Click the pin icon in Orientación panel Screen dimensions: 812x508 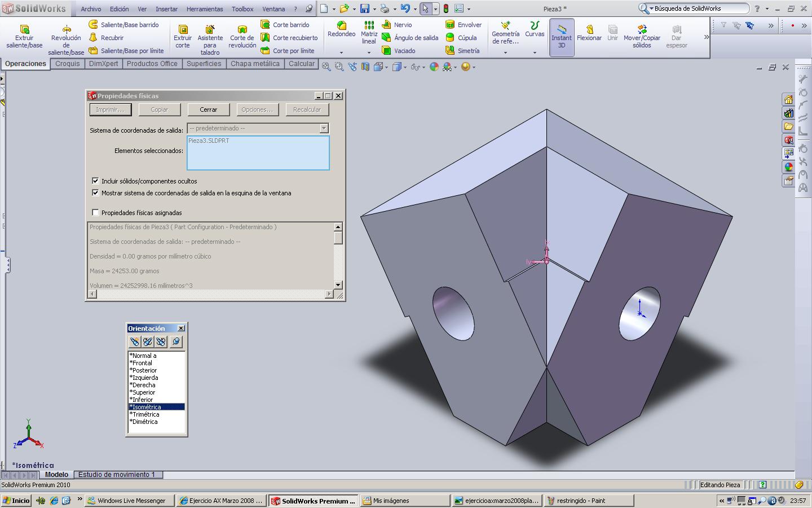click(x=175, y=341)
